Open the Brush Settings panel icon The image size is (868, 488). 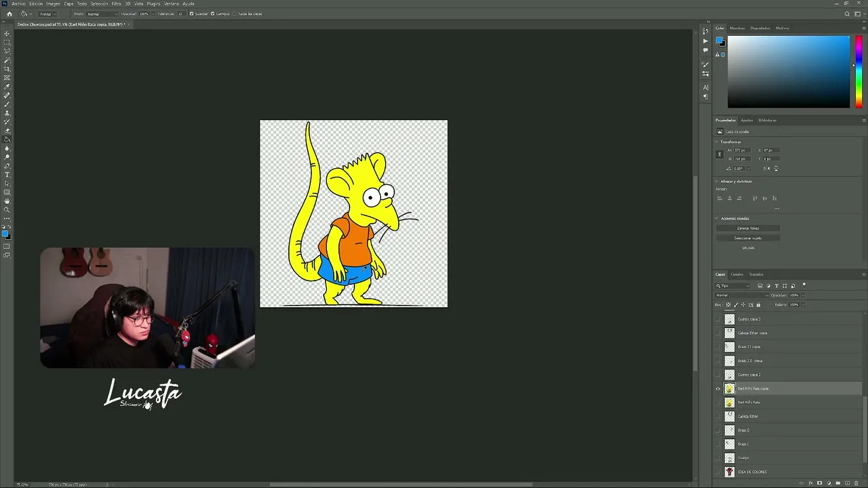(705, 73)
